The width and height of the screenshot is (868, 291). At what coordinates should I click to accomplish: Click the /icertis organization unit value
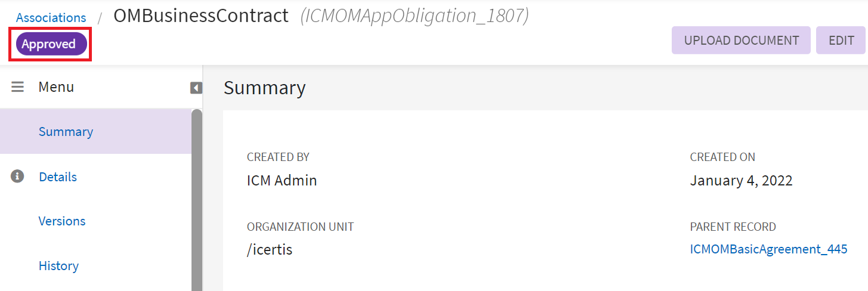click(270, 249)
